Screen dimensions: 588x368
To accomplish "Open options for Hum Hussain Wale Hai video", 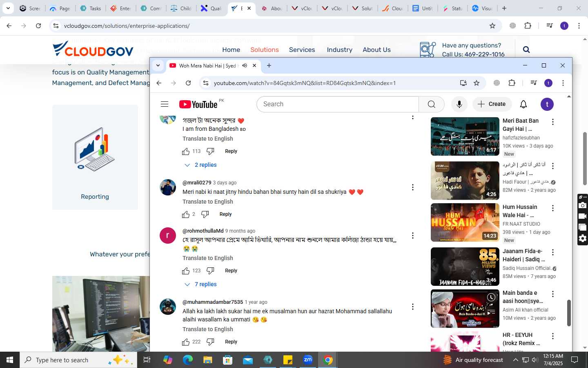I will (553, 208).
